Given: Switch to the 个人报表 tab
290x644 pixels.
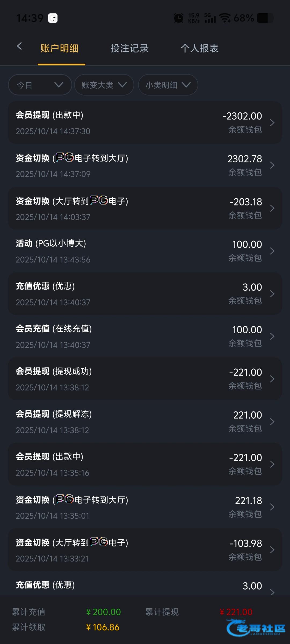Looking at the screenshot, I should click(x=200, y=49).
